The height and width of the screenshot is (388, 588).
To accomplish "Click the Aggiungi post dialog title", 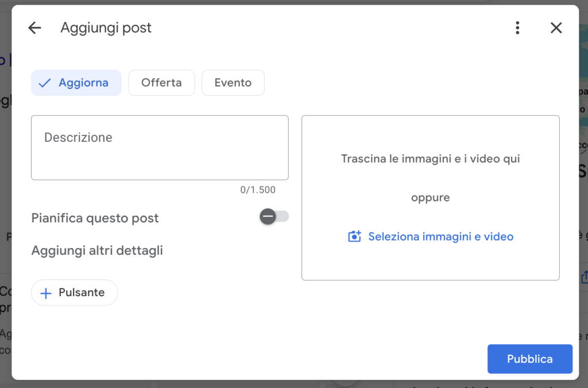I will click(x=106, y=28).
